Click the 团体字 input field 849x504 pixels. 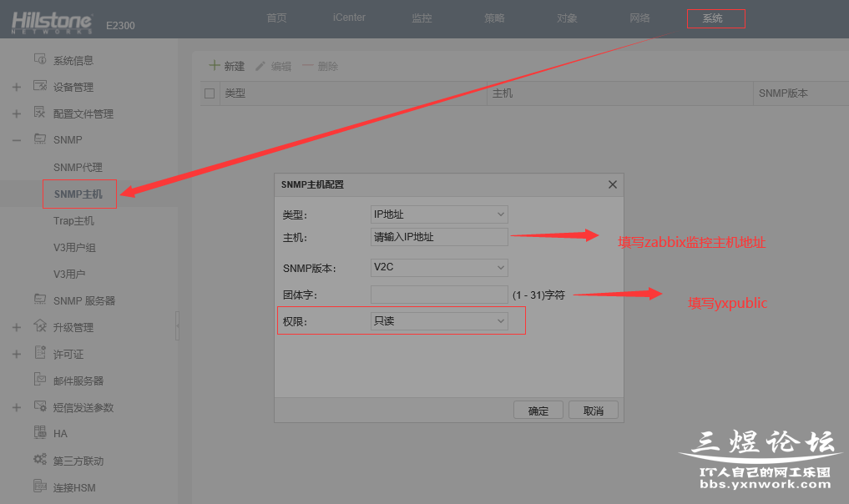point(439,295)
